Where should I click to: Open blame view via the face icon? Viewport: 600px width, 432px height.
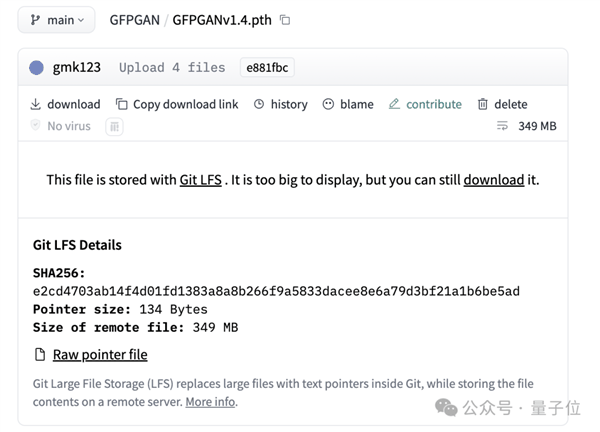point(329,104)
